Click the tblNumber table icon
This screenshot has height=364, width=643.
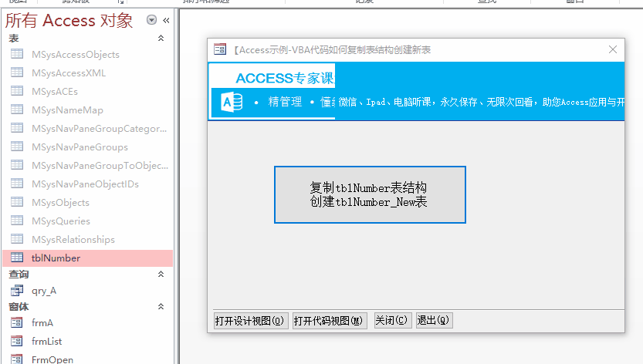pyautogui.click(x=17, y=258)
